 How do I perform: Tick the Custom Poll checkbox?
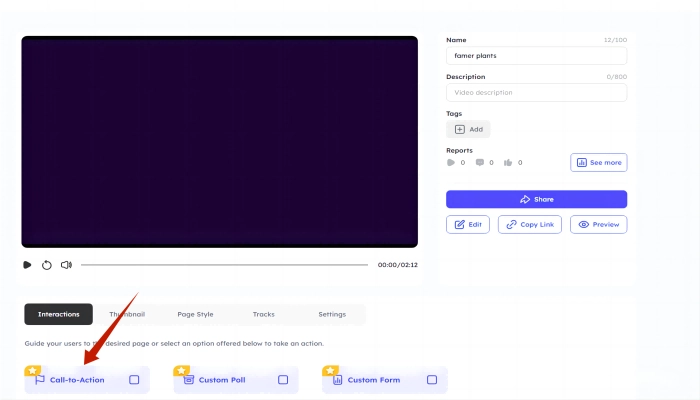pos(283,380)
